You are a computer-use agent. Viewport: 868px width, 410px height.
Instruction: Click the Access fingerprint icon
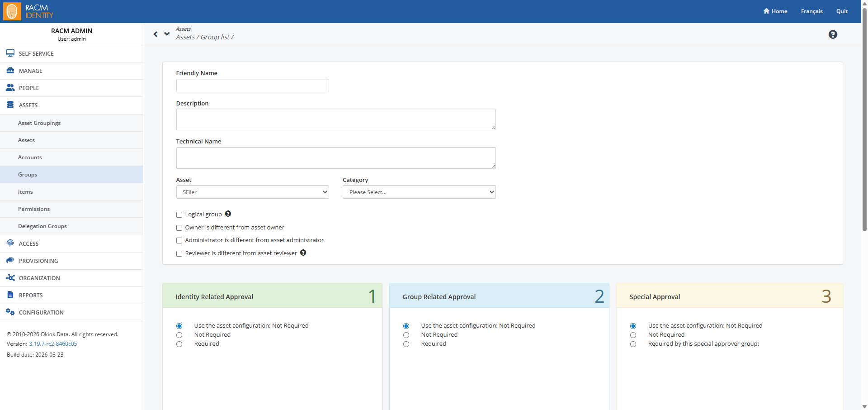(10, 243)
